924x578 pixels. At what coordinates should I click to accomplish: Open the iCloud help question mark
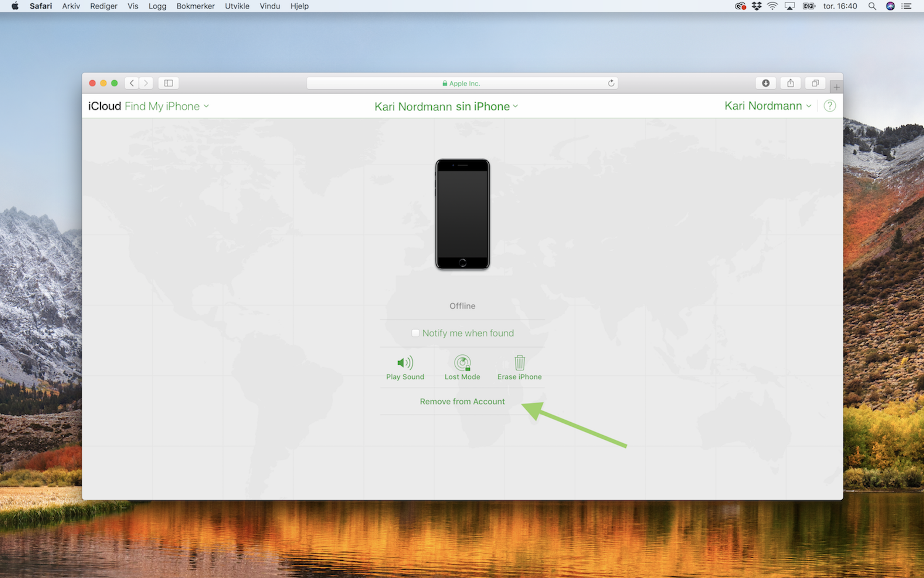(829, 106)
